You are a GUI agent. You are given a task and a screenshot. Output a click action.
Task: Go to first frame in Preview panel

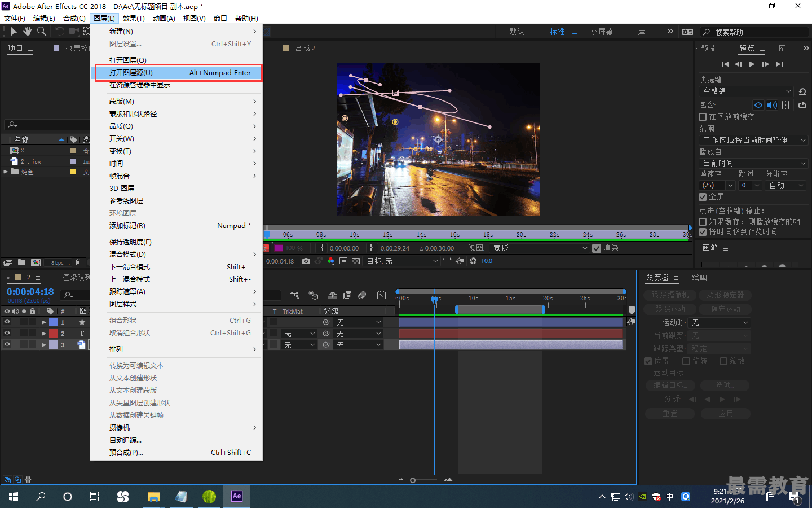click(725, 64)
